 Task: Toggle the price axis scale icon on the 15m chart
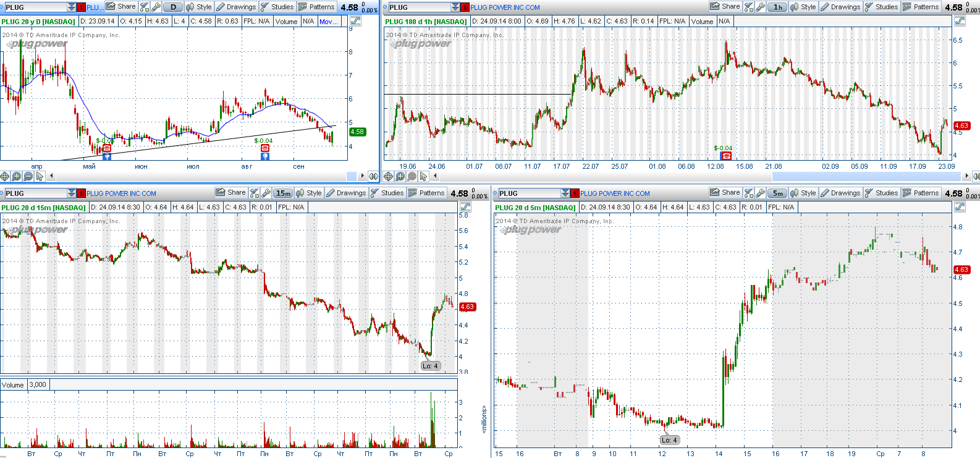[464, 207]
